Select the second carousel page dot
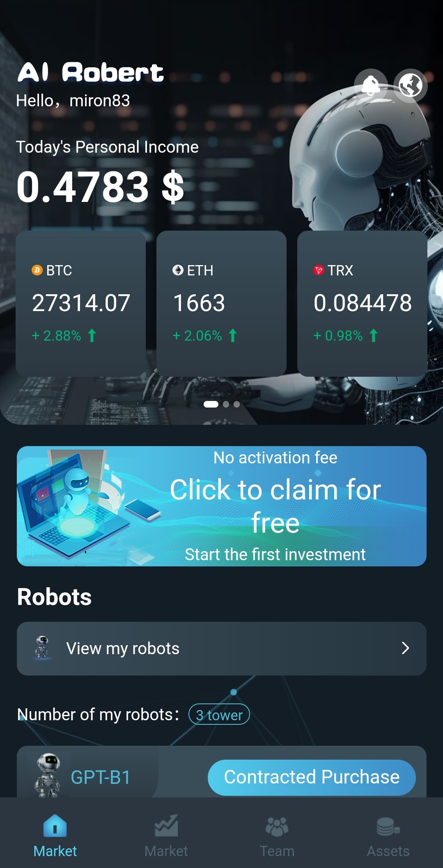Screen dimensions: 443x868 point(226,404)
